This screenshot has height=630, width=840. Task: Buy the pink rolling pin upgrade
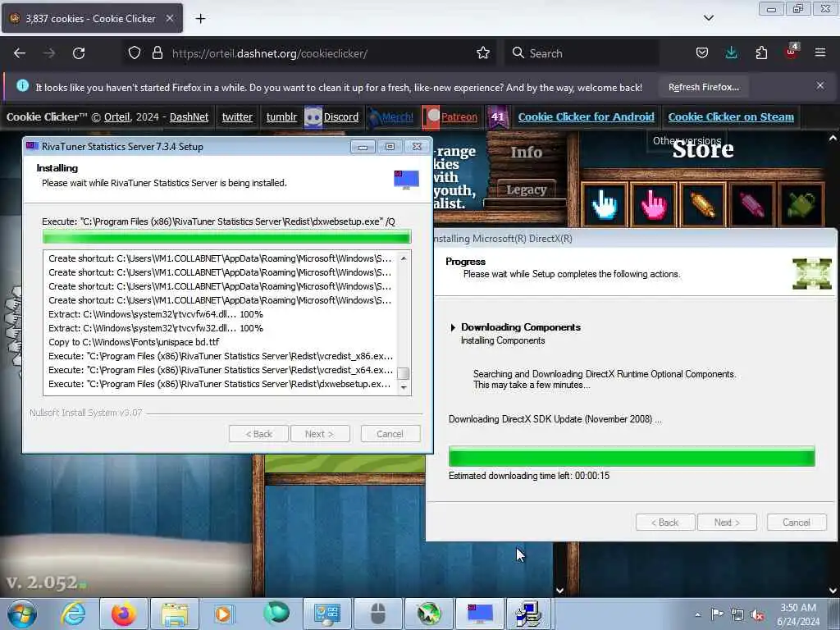[x=751, y=205]
